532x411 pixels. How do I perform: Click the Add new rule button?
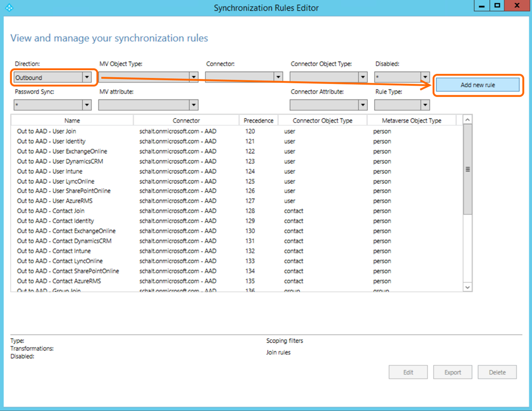click(477, 85)
